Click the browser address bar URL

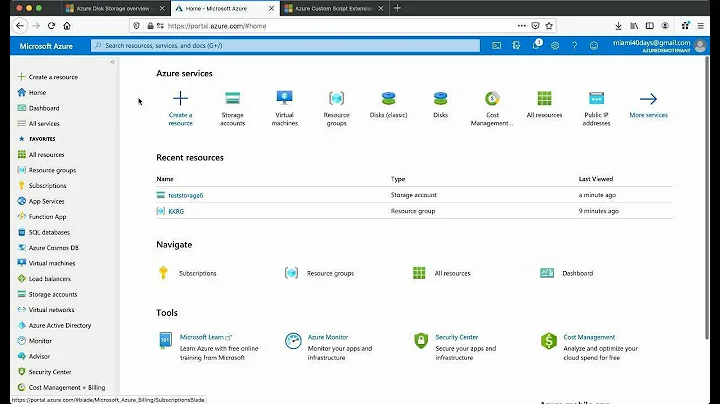pyautogui.click(x=217, y=26)
